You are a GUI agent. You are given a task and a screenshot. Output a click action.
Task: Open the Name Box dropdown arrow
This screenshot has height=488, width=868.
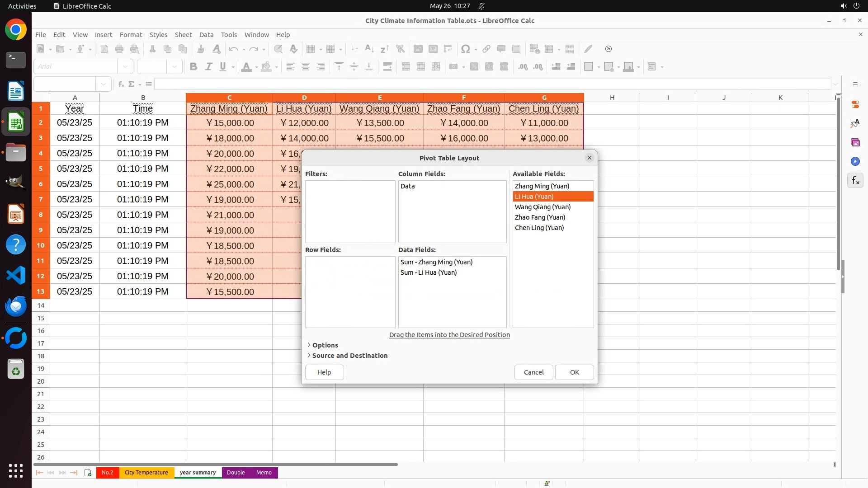pyautogui.click(x=104, y=84)
